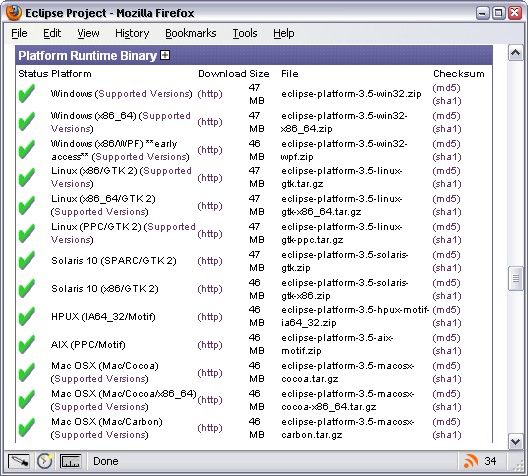Click the AIX (PPC/Motif) platform text

tap(88, 345)
